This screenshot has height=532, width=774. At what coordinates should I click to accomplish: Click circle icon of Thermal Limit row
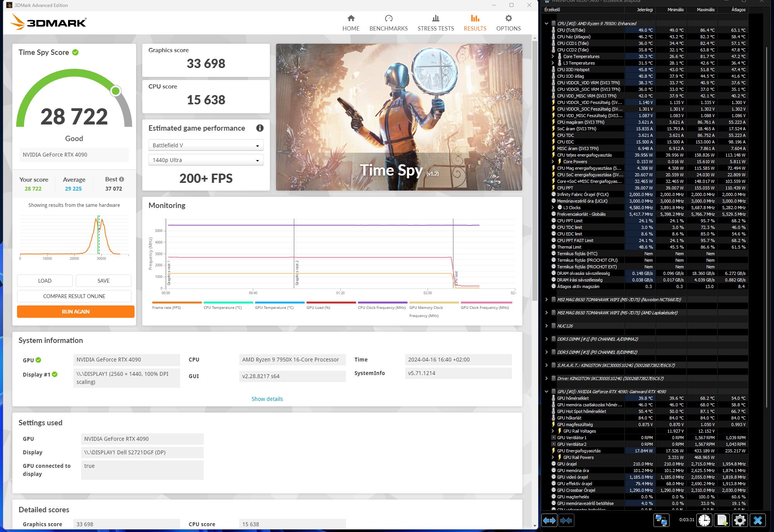(553, 247)
